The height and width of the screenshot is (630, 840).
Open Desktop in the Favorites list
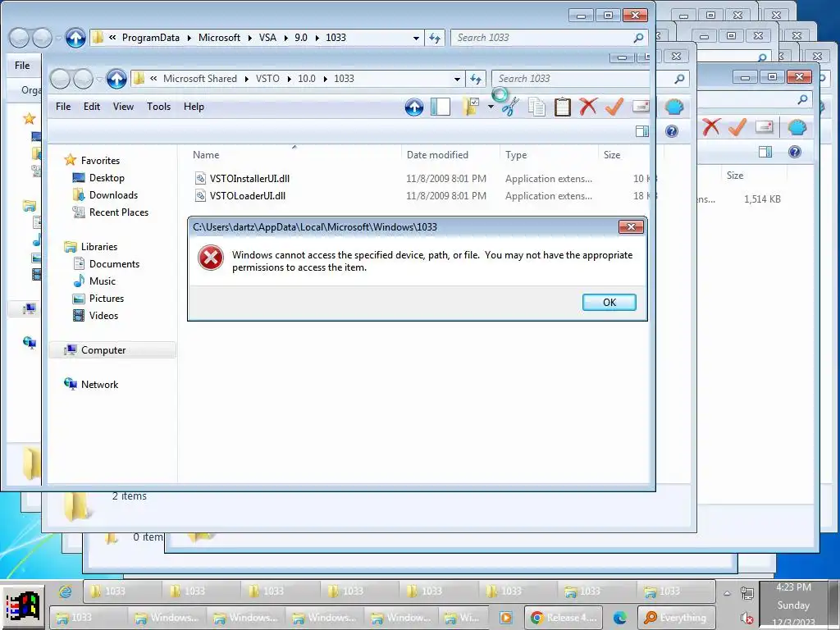(107, 178)
